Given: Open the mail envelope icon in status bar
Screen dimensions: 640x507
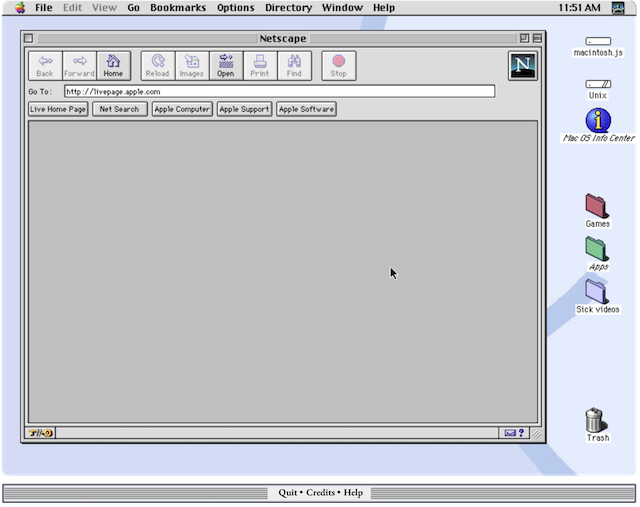Looking at the screenshot, I should [x=510, y=433].
